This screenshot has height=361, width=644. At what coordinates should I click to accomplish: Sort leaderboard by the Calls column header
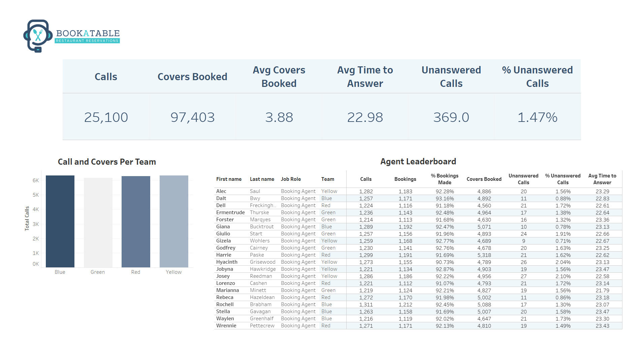click(x=366, y=179)
